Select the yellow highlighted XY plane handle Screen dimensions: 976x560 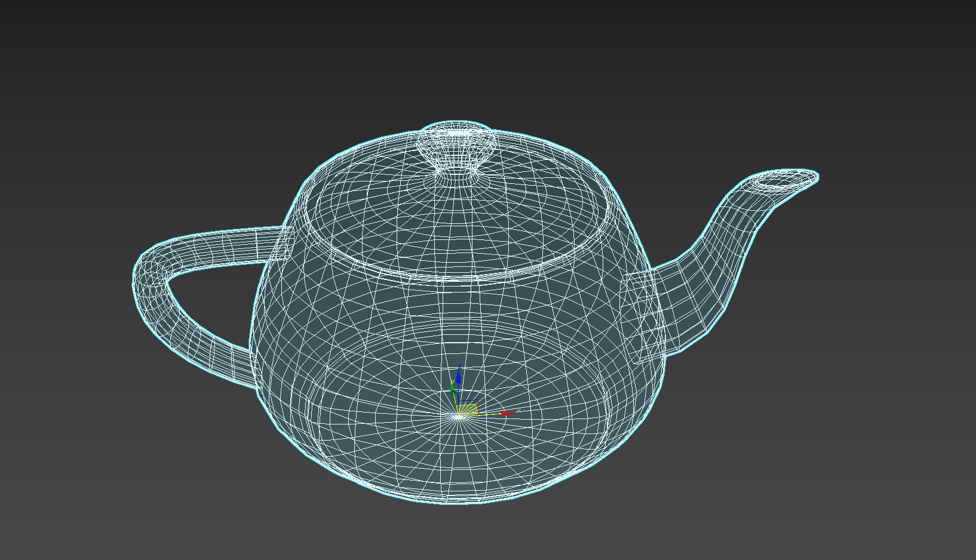468,410
